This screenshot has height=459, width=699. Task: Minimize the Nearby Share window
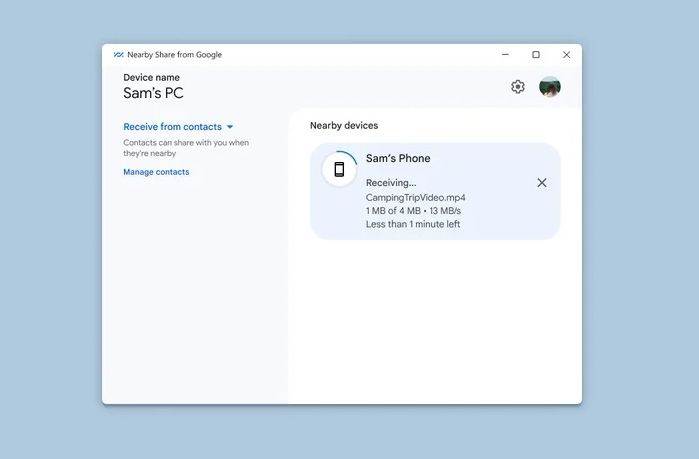tap(505, 55)
